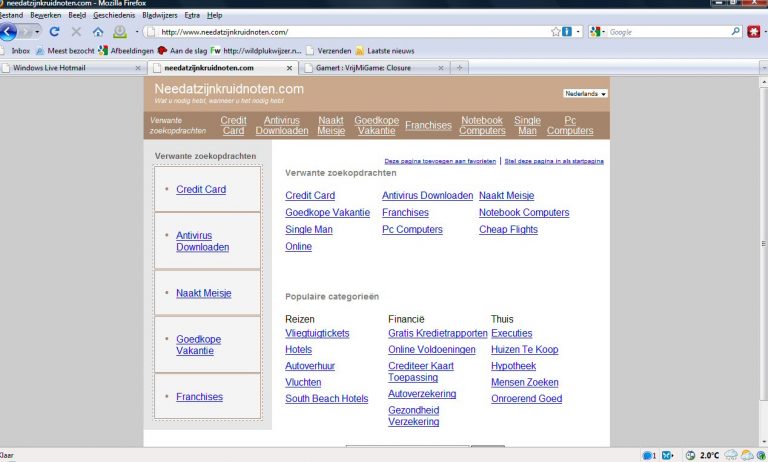Open the Hypotheek link under Thuis
The height and width of the screenshot is (462, 768).
(513, 366)
